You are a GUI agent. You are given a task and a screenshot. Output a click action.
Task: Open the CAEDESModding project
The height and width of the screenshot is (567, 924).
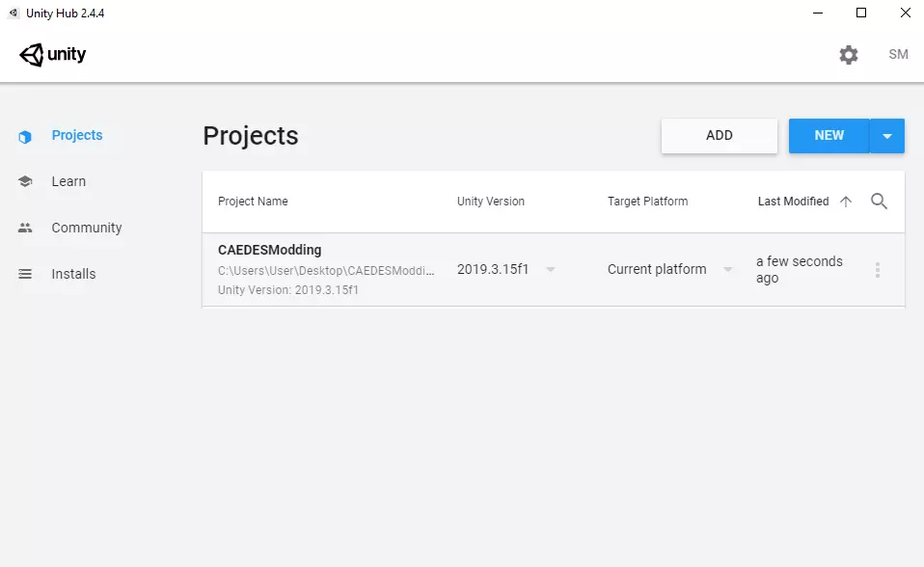pyautogui.click(x=270, y=251)
